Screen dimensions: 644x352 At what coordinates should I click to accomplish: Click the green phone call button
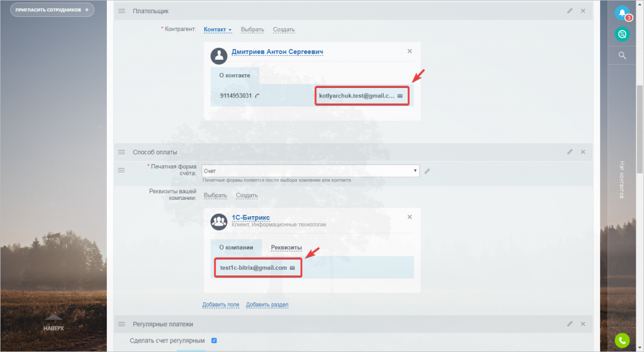(x=622, y=340)
